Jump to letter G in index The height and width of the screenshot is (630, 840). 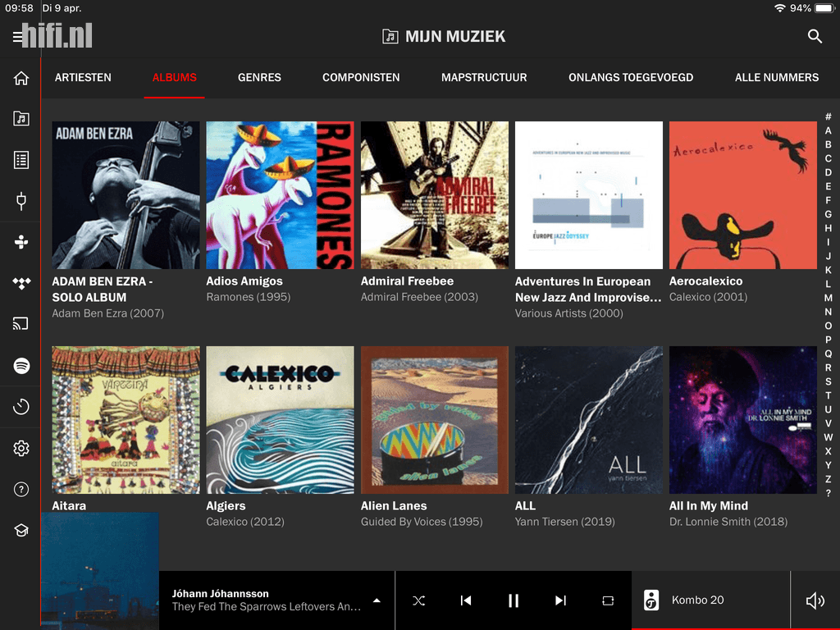coord(829,214)
